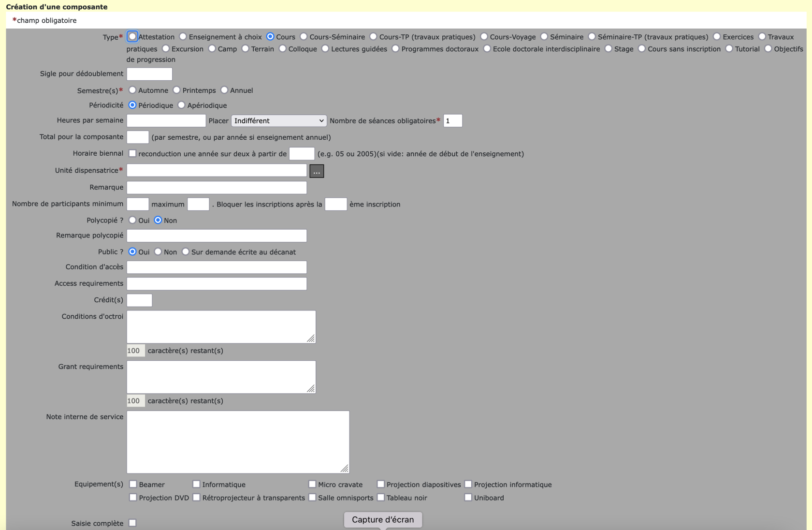Choose Automne as the semester
Image resolution: width=812 pixels, height=530 pixels.
(x=132, y=90)
